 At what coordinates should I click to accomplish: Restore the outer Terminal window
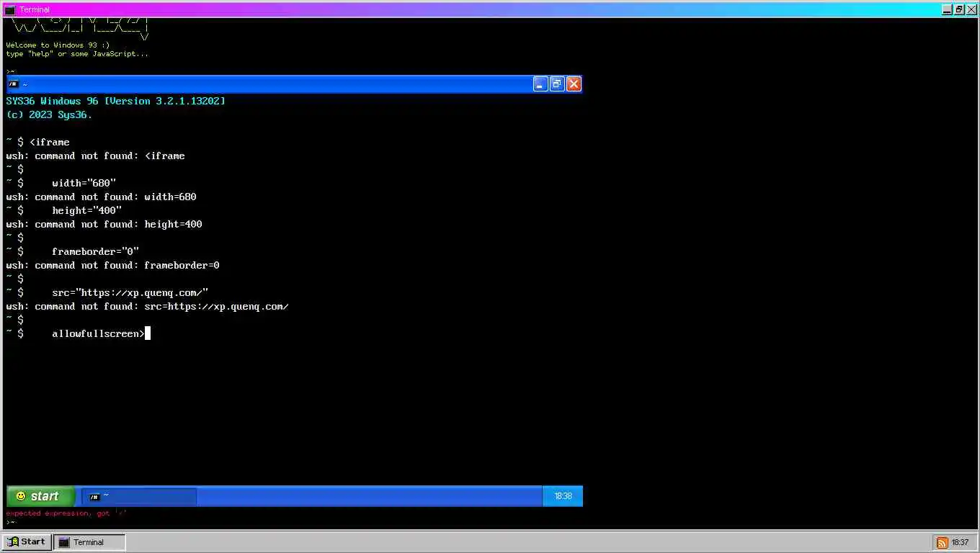pos(959,9)
